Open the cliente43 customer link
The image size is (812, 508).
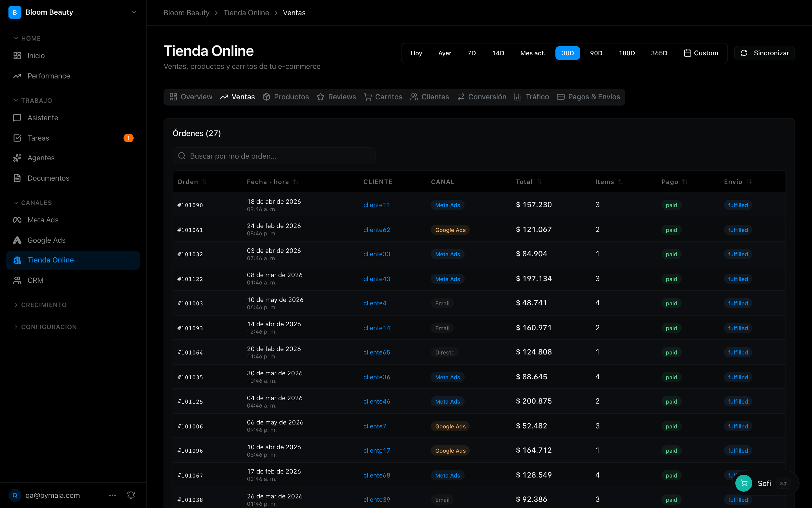376,279
